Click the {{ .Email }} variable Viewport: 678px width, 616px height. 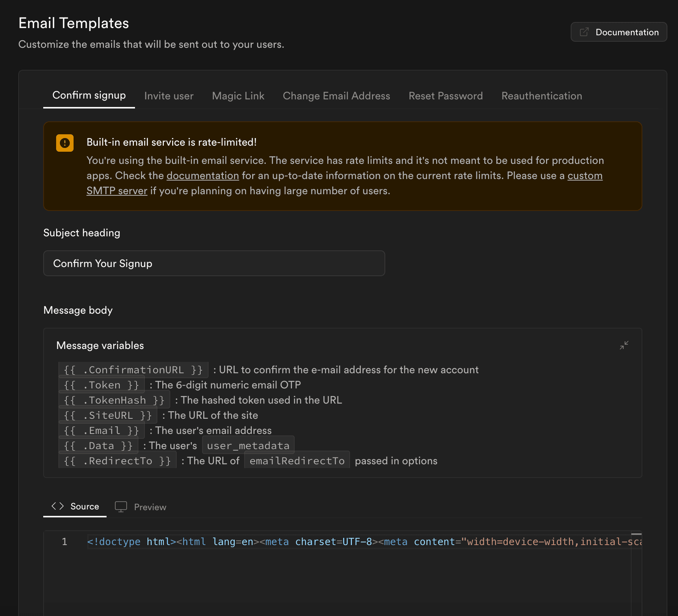(101, 431)
